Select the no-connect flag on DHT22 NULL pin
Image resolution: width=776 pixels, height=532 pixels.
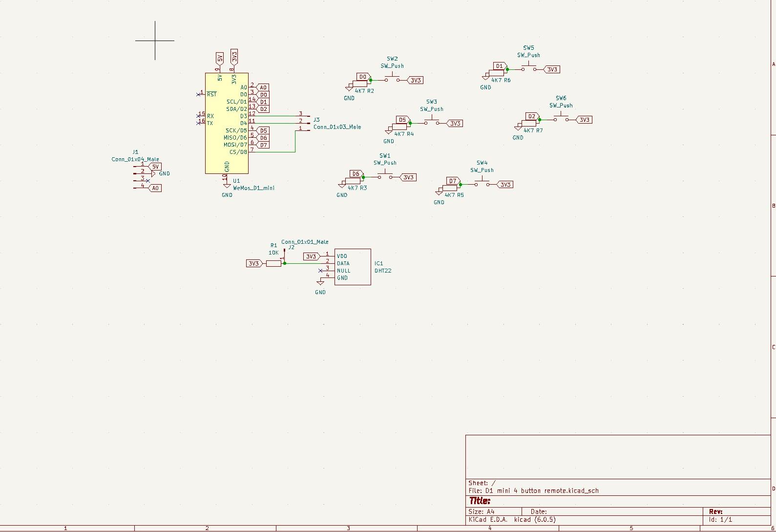320,271
